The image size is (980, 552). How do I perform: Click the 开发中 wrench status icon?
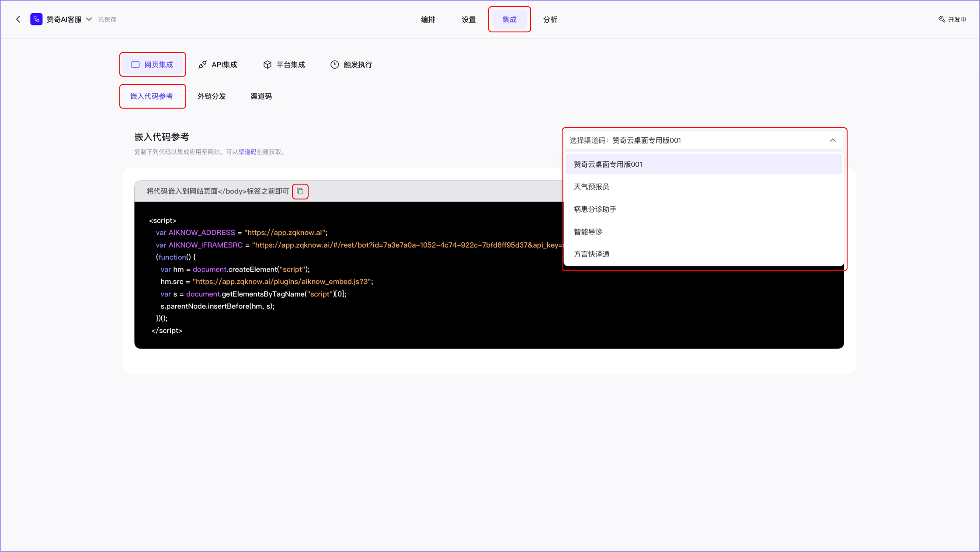(x=942, y=19)
